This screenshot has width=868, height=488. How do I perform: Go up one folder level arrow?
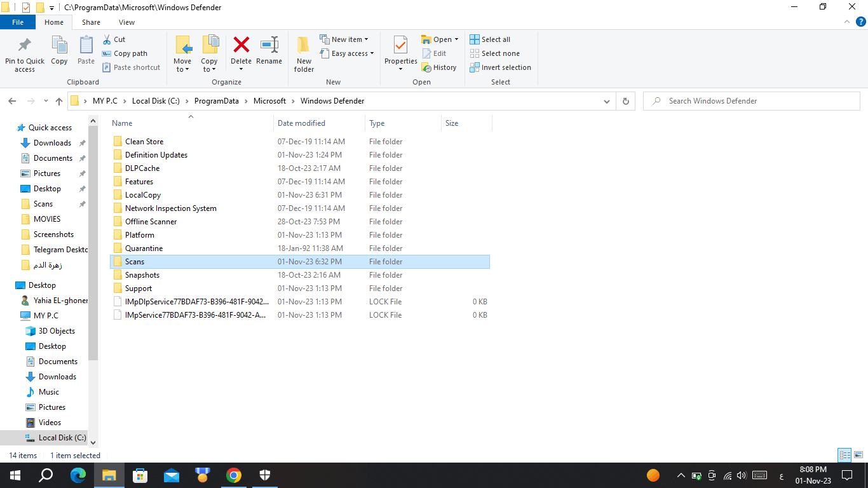coord(59,101)
